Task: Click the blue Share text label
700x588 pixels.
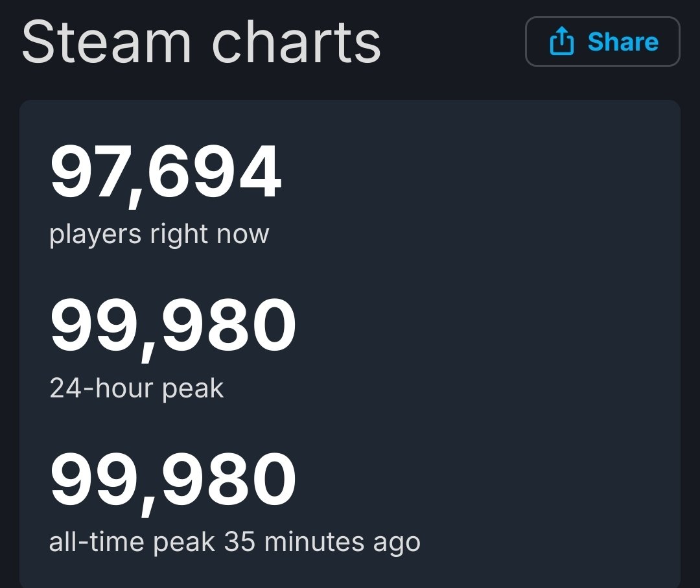Action: (x=623, y=42)
